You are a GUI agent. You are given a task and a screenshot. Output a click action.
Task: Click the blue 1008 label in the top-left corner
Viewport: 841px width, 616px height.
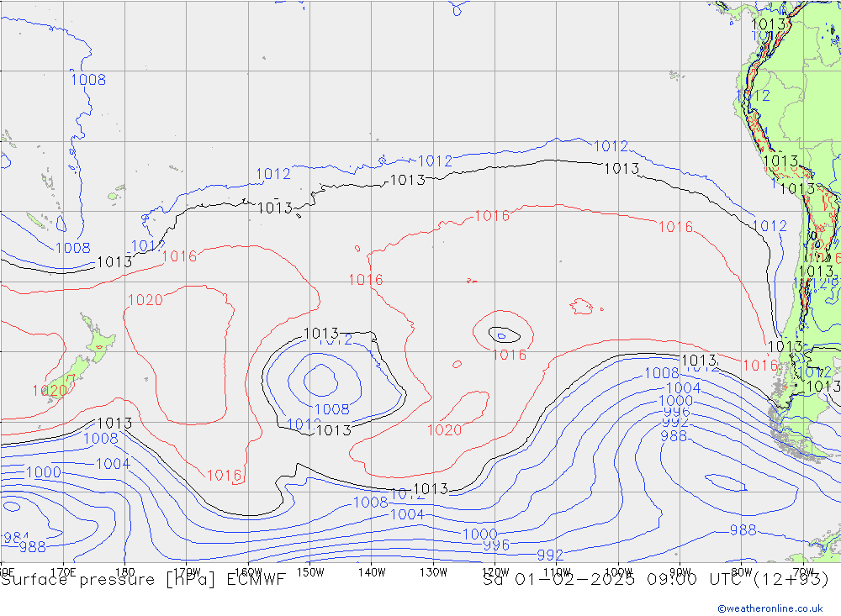pyautogui.click(x=87, y=80)
